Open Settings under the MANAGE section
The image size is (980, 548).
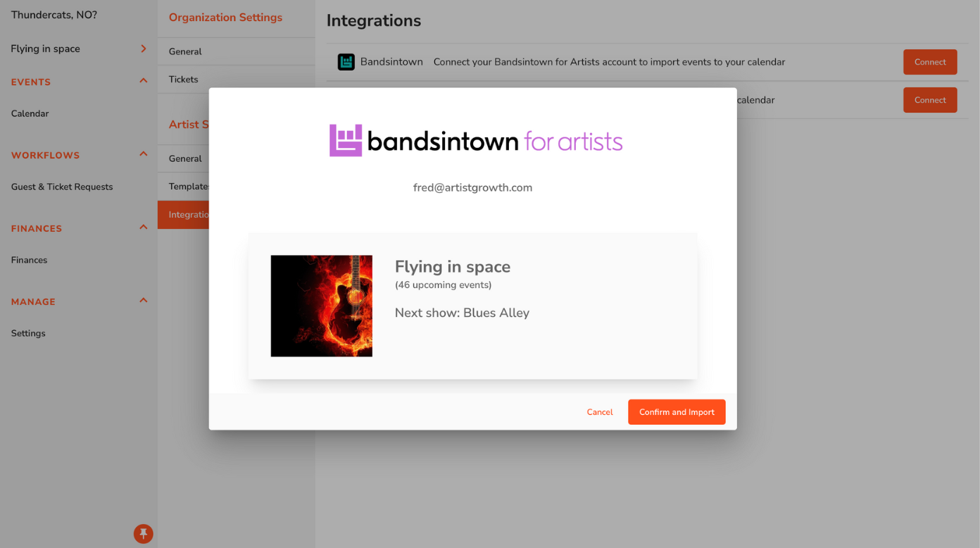pos(28,333)
